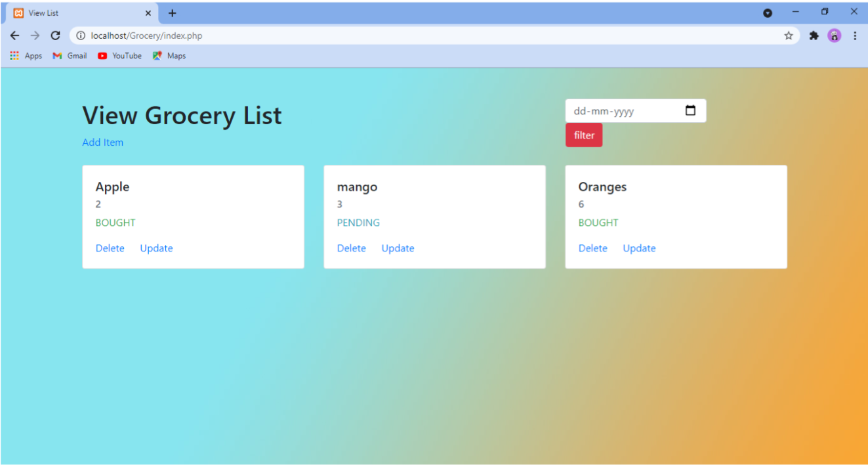Open the browser Extensions puzzle icon
The height and width of the screenshot is (465, 868).
click(x=814, y=35)
